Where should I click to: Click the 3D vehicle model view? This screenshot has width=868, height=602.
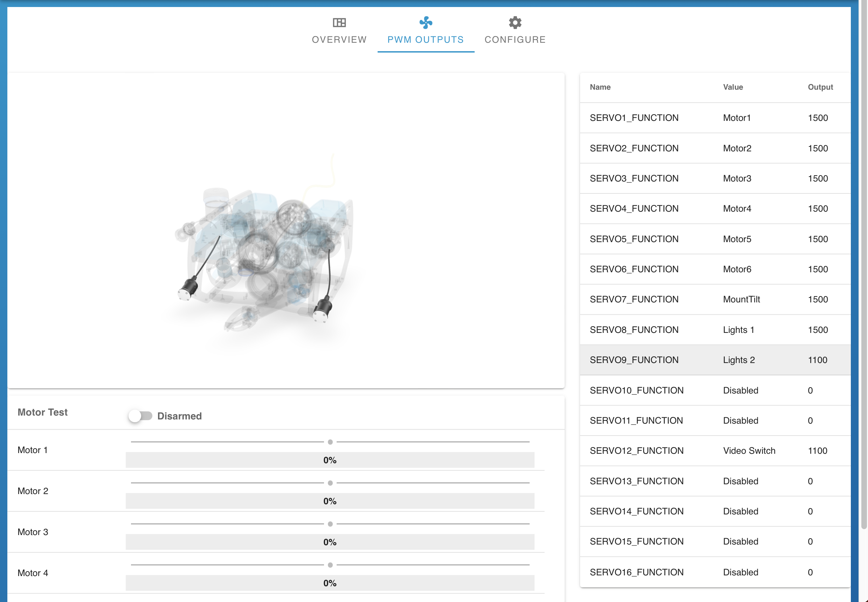coord(286,231)
